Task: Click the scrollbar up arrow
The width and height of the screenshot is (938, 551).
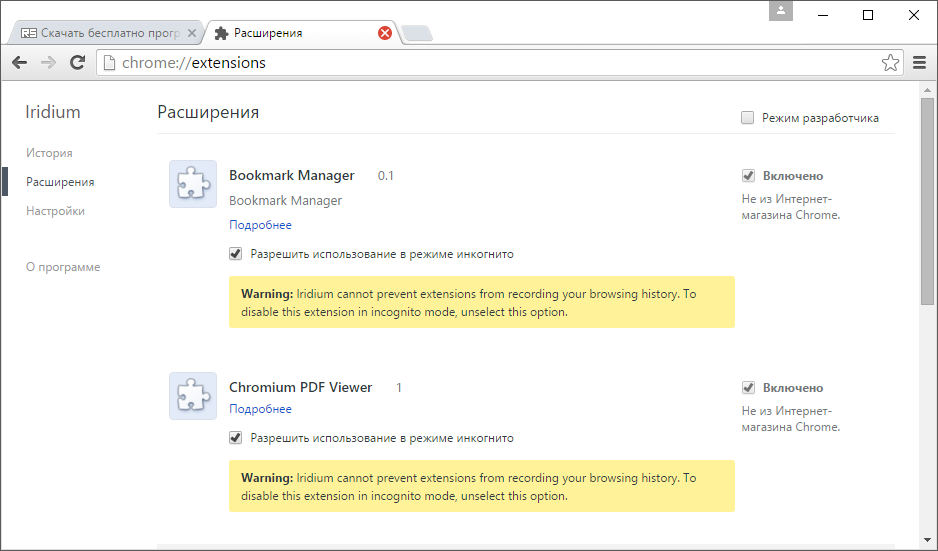Action: click(927, 90)
